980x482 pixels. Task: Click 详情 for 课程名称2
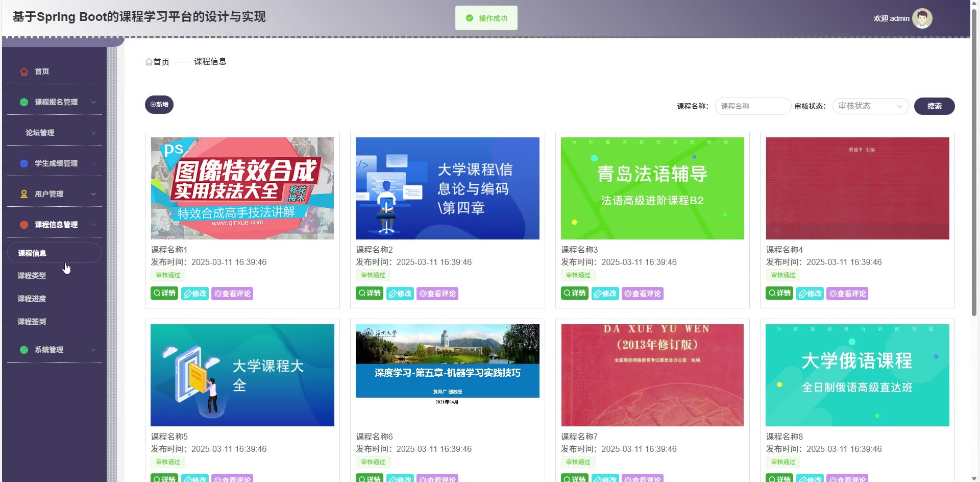point(370,293)
